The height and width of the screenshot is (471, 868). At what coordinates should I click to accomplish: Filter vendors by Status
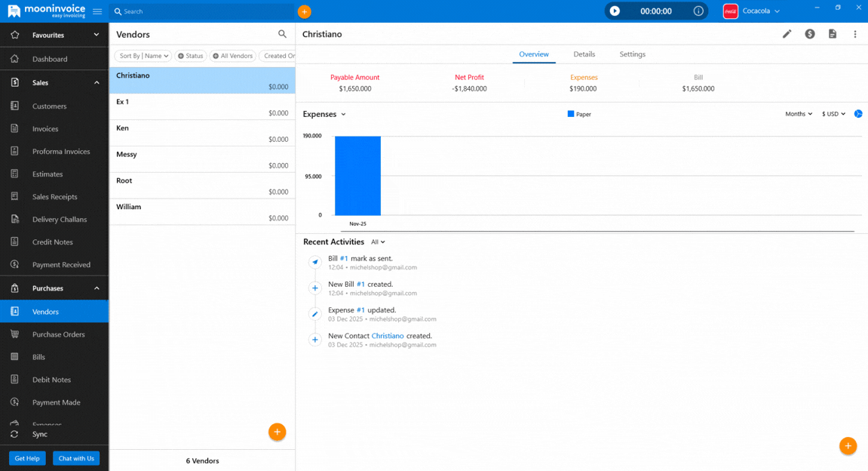(x=190, y=55)
